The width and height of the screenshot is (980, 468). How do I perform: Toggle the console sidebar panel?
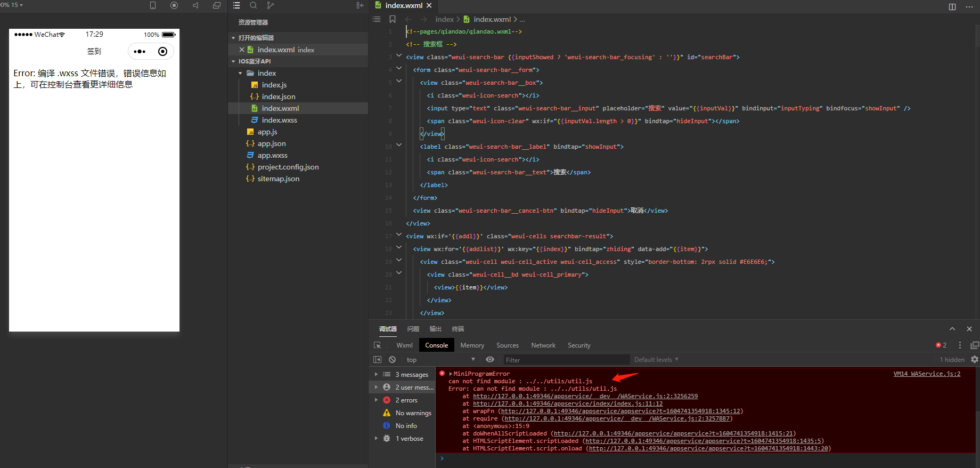pos(378,360)
